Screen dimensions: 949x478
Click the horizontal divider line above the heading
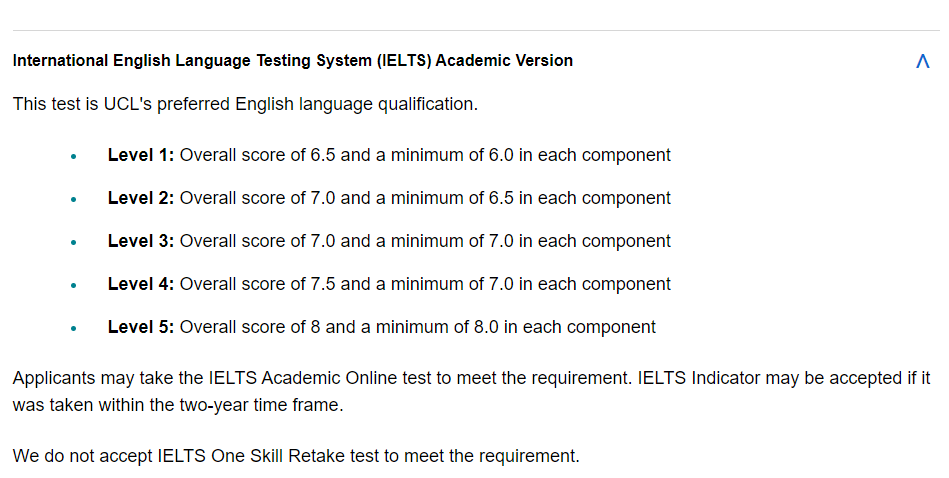point(476,30)
